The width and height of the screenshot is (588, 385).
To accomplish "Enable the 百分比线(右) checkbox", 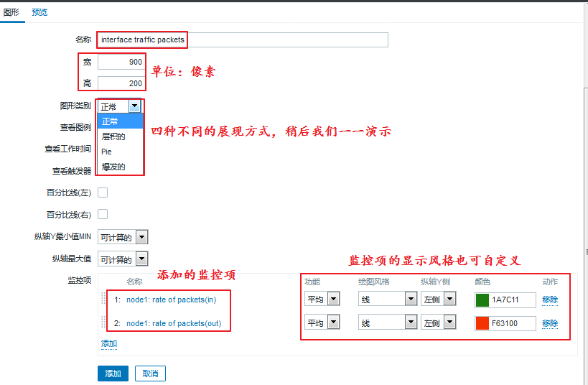I will pyautogui.click(x=103, y=214).
